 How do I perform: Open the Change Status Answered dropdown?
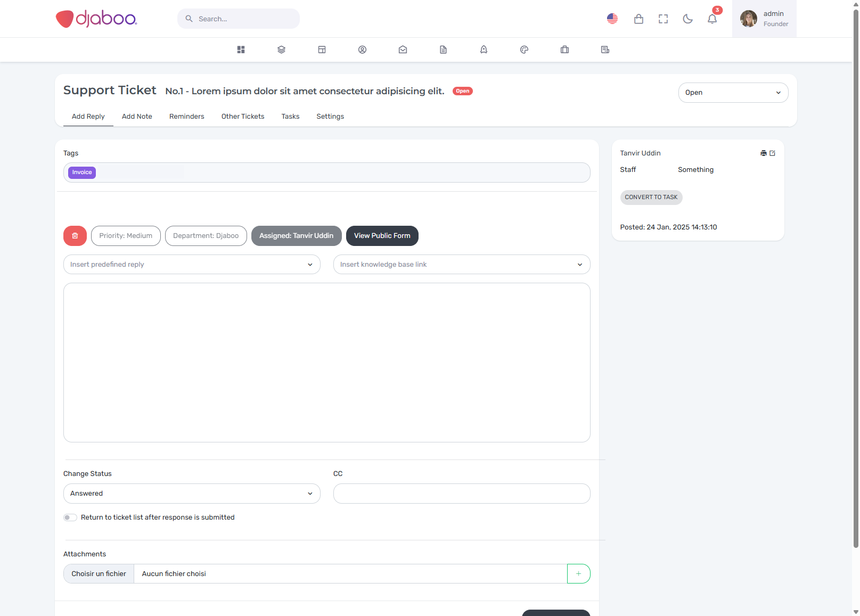pyautogui.click(x=192, y=494)
